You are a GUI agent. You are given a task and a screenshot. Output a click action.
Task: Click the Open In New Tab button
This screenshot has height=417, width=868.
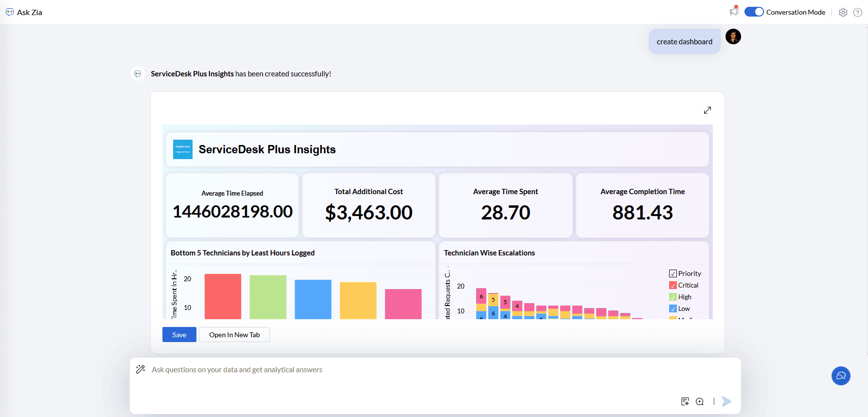click(x=234, y=335)
